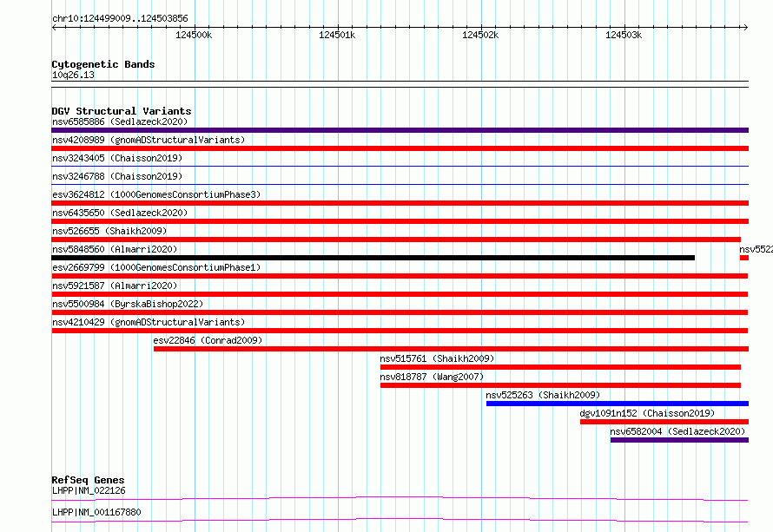
Task: Click the nsv3246788 (Chaisson2019) label
Action: coord(117,176)
